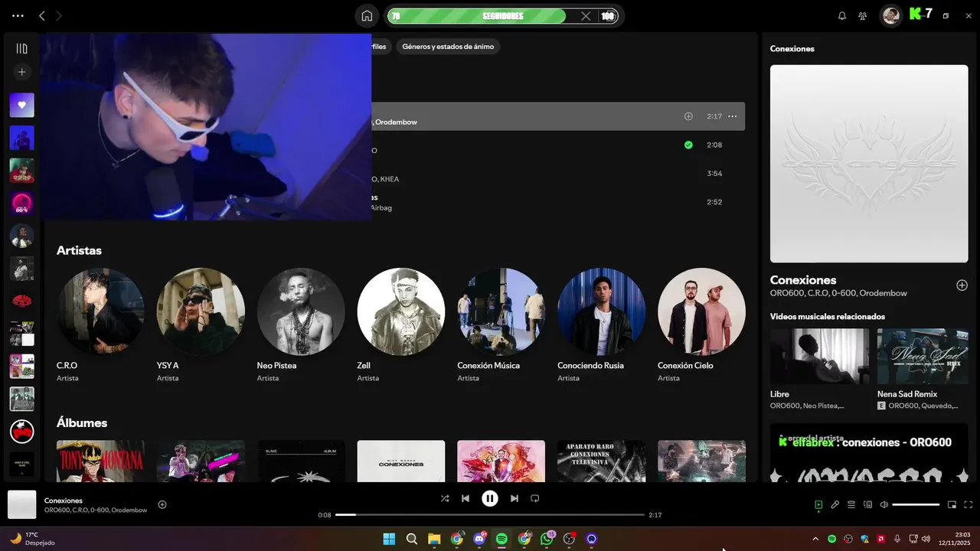Skip to the previous track
This screenshot has height=551, width=980.
(465, 498)
